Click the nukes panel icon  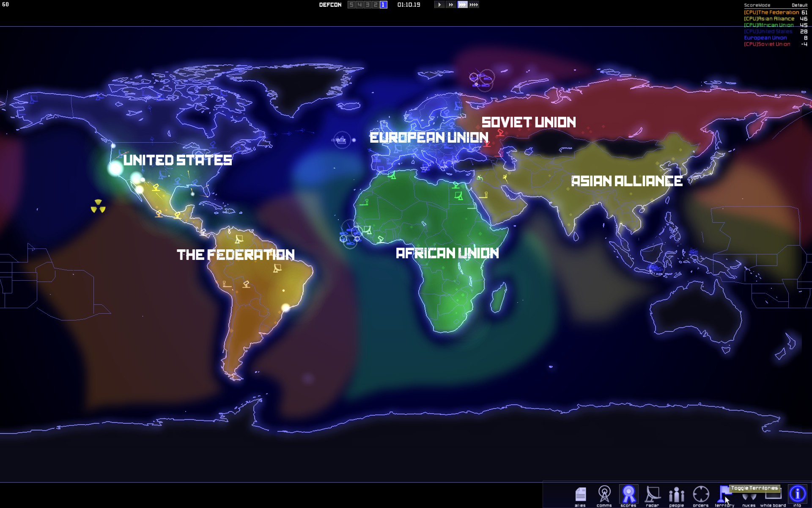(747, 494)
